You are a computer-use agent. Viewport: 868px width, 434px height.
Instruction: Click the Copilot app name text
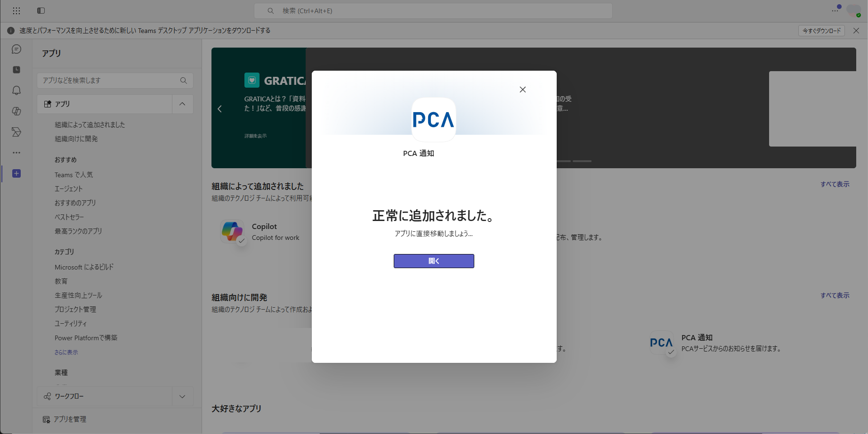click(264, 227)
